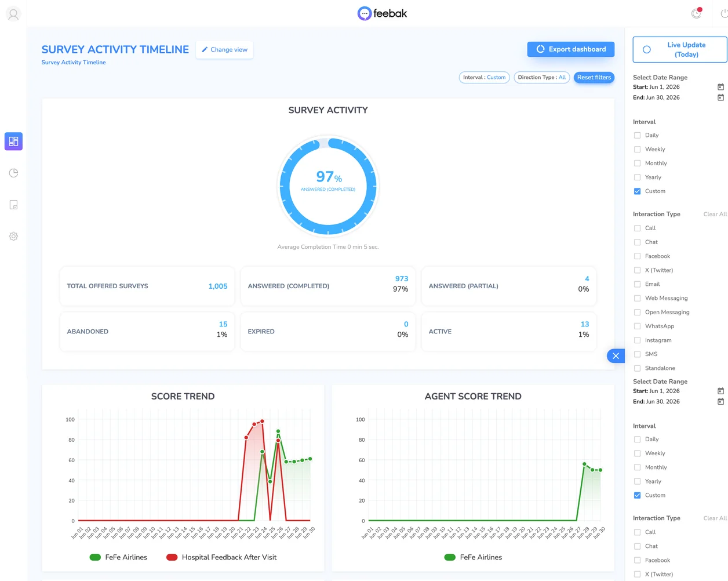Uncheck the first Custom interval checkbox
Viewport: 728px width, 581px height.
pyautogui.click(x=638, y=191)
